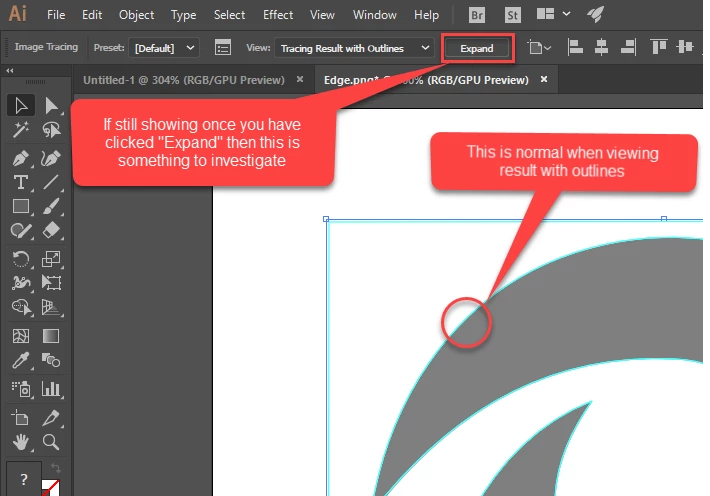
Task: Select the Scale tool
Action: [51, 259]
